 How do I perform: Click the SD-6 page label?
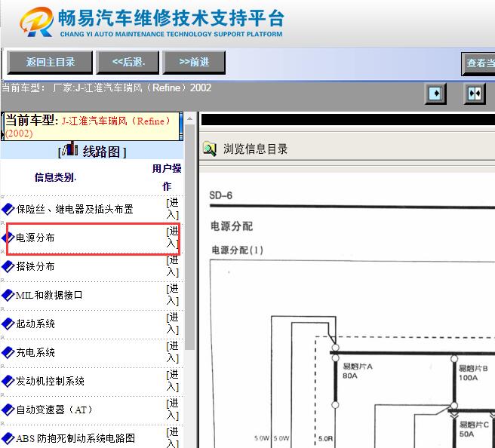[220, 195]
